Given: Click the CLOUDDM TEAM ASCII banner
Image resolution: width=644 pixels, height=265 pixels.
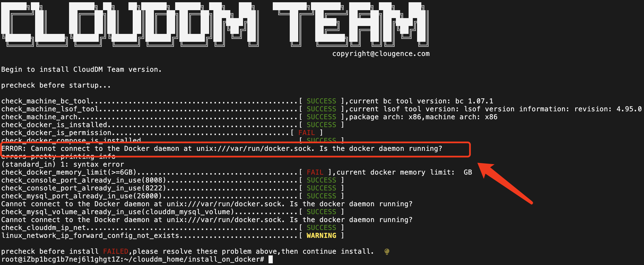Looking at the screenshot, I should click(215, 24).
